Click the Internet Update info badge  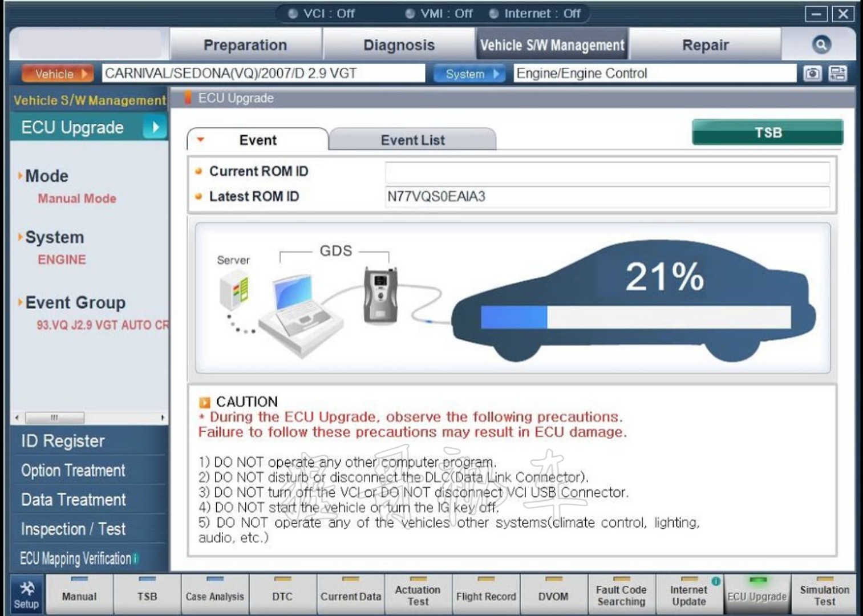pos(716,581)
